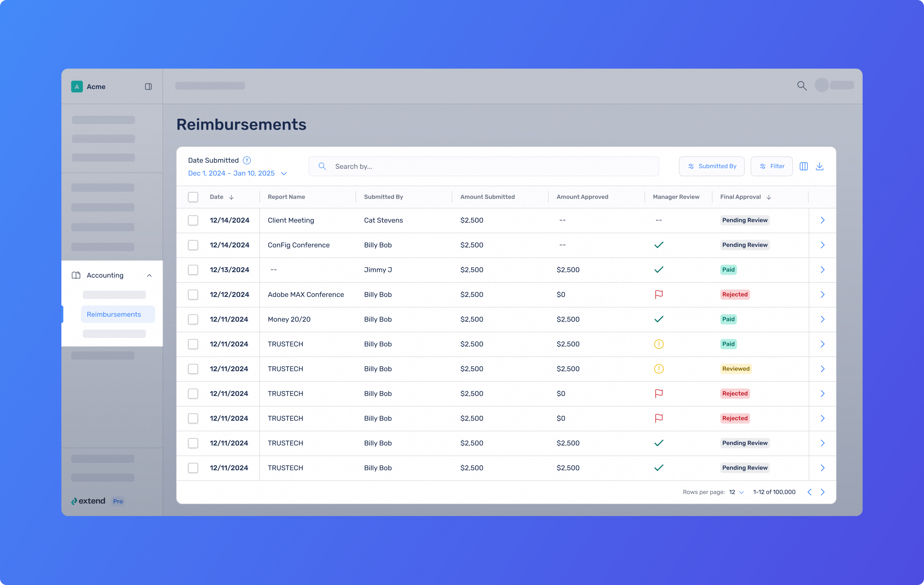Collapse the sidebar with panel icon
This screenshot has height=585, width=924.
[148, 87]
